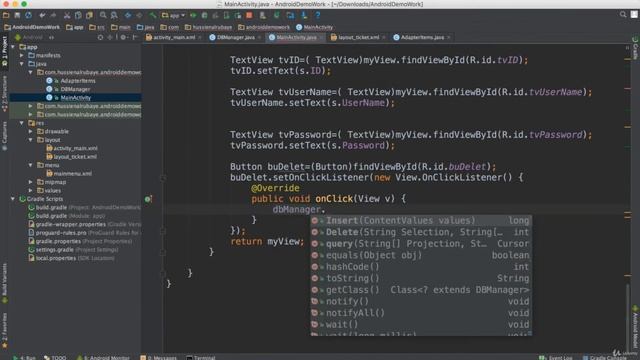640x360 pixels.
Task: Click the SDK Manager download icon
Action: pyautogui.click(x=304, y=15)
